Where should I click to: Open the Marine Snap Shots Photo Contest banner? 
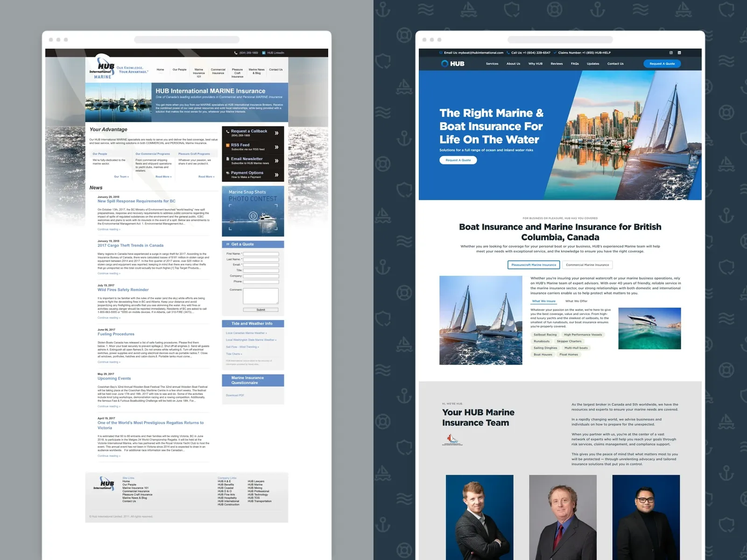[253, 211]
